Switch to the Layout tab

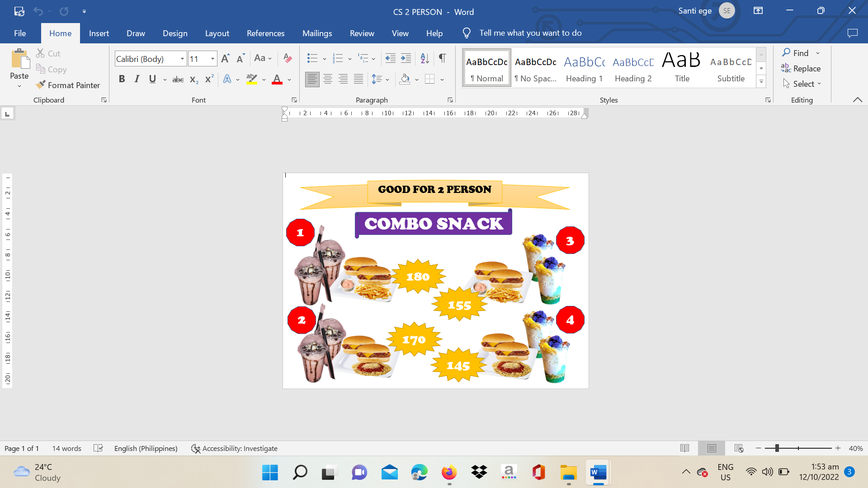click(x=217, y=33)
